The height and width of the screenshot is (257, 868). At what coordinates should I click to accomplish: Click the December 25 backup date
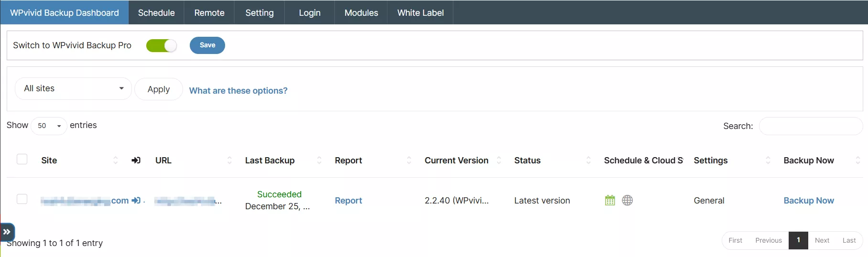277,206
